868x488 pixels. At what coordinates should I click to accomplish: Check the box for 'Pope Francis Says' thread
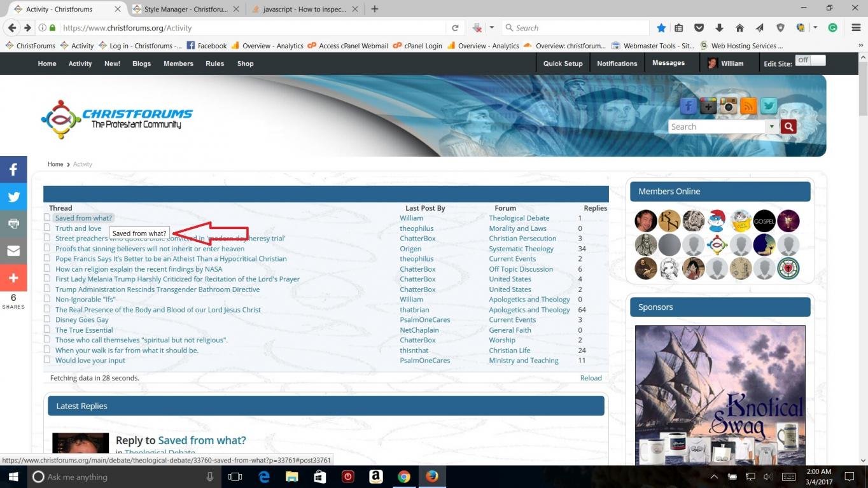click(x=47, y=258)
